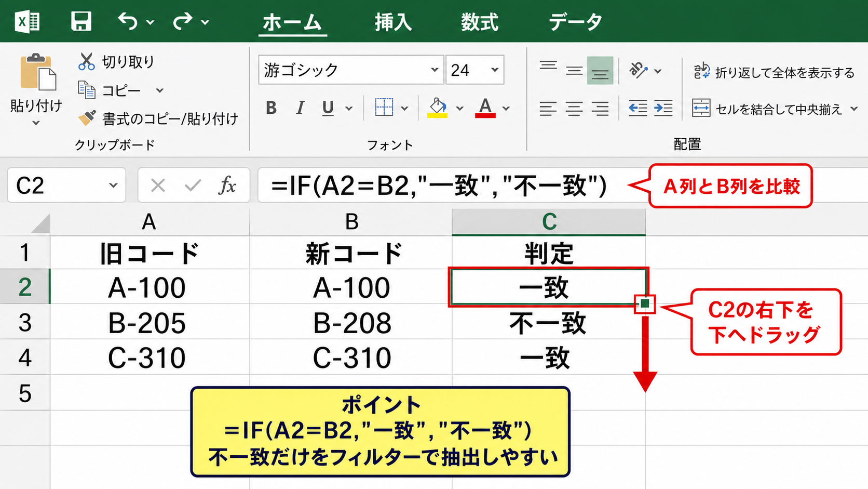
Task: Click the Excel application icon
Action: click(28, 21)
